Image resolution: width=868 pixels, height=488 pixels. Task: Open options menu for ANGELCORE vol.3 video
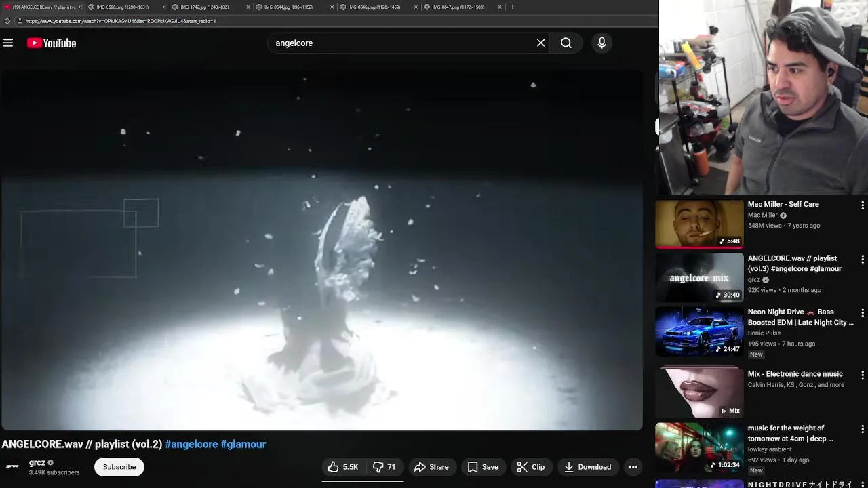[x=862, y=259]
